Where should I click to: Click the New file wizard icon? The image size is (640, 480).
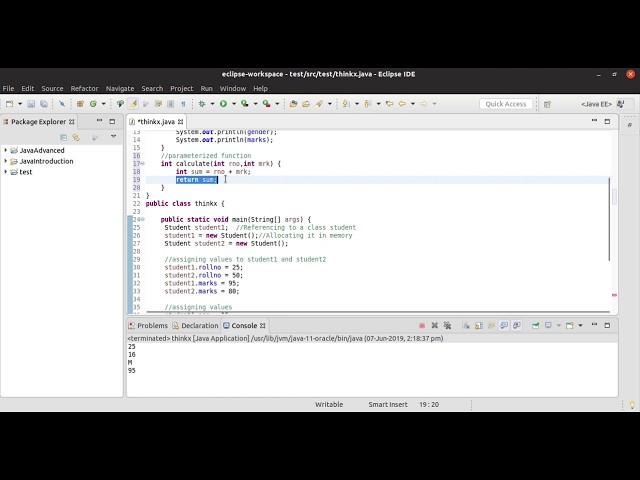click(9, 104)
